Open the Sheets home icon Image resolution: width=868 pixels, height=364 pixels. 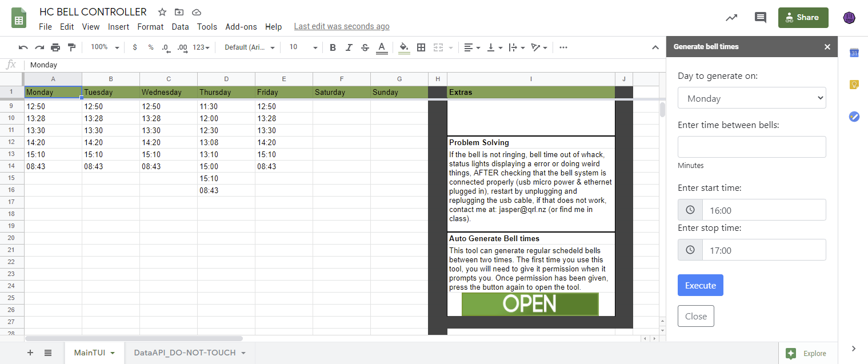19,18
